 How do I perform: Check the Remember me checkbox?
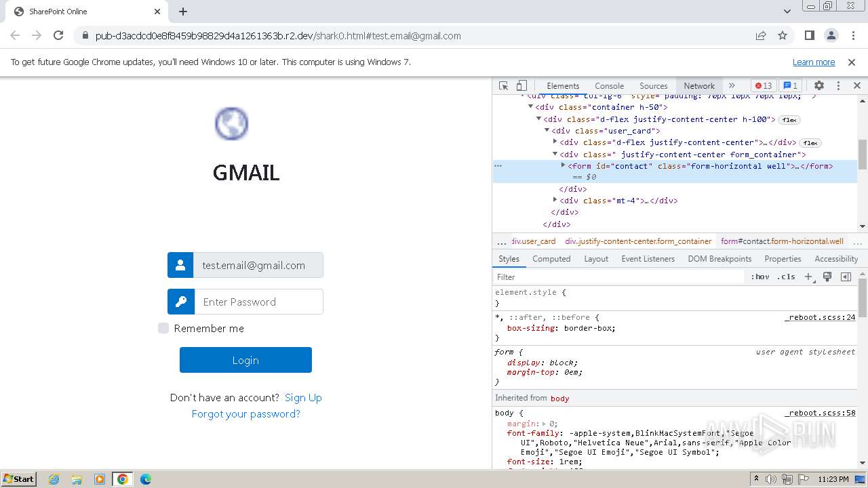point(163,328)
